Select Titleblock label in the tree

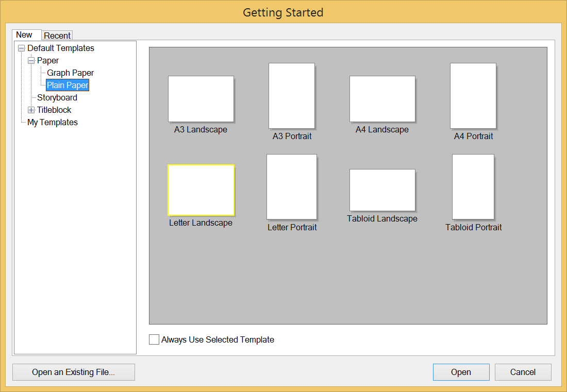[x=54, y=110]
